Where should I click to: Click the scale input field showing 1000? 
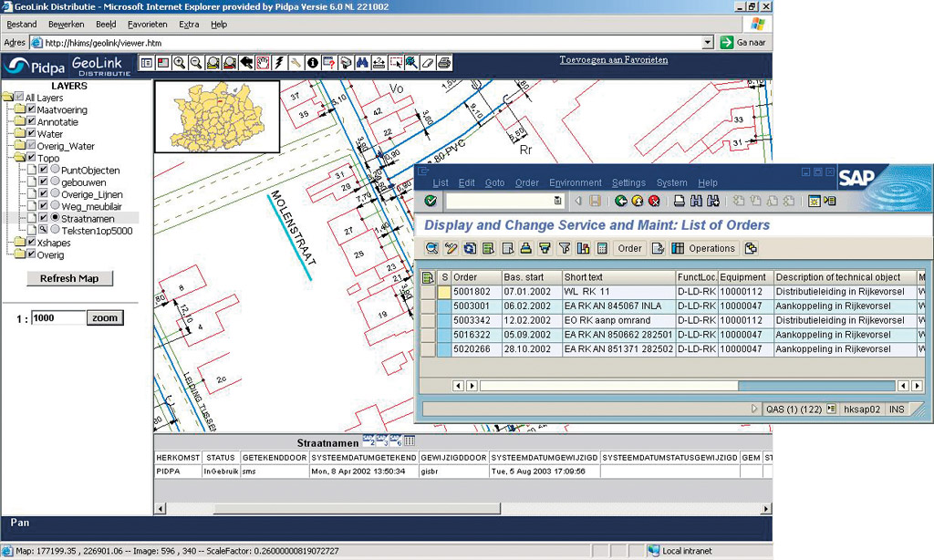[x=57, y=318]
